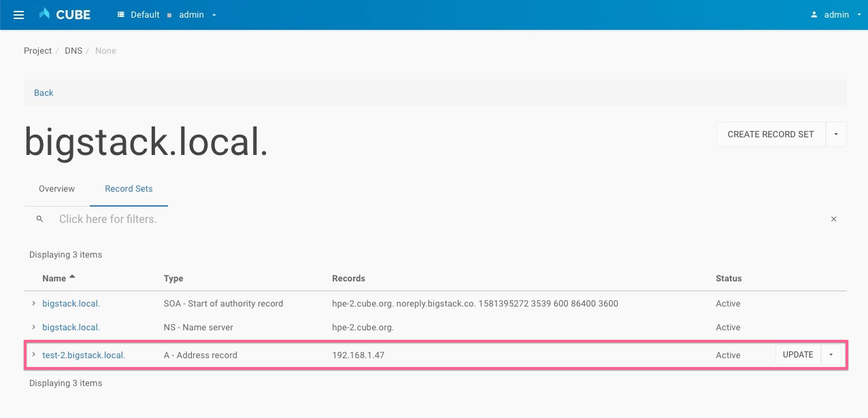Clear filters with the X icon
Screen dimensions: 868x418
834,219
